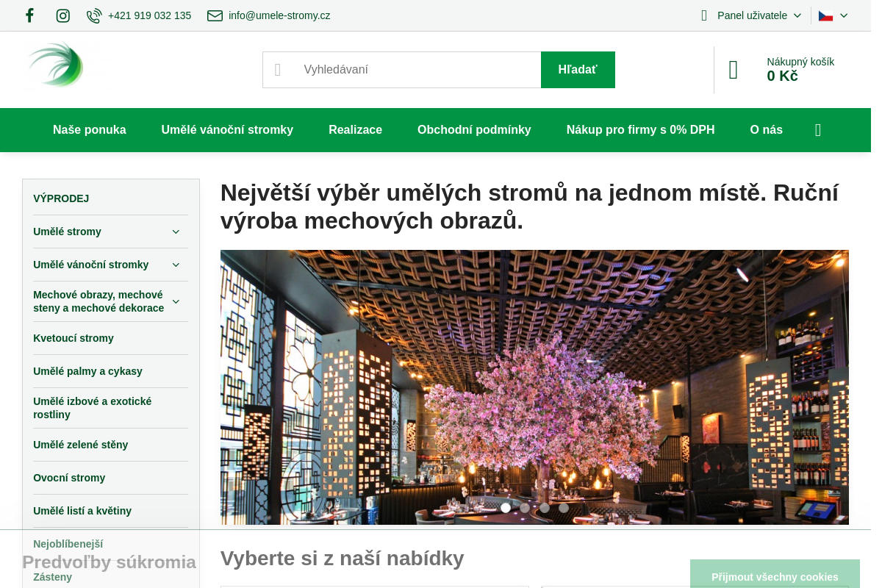
Task: Open Obchodní podmínky menu item
Action: [474, 130]
